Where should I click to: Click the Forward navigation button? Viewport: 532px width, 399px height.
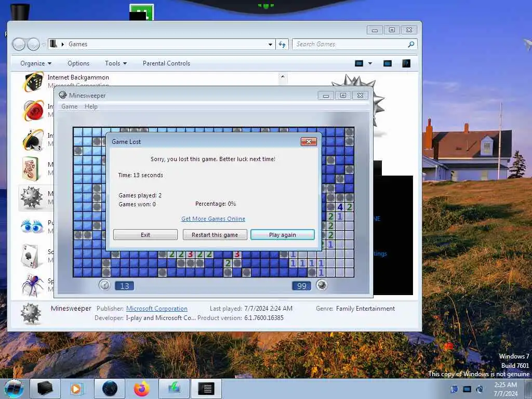tap(33, 44)
